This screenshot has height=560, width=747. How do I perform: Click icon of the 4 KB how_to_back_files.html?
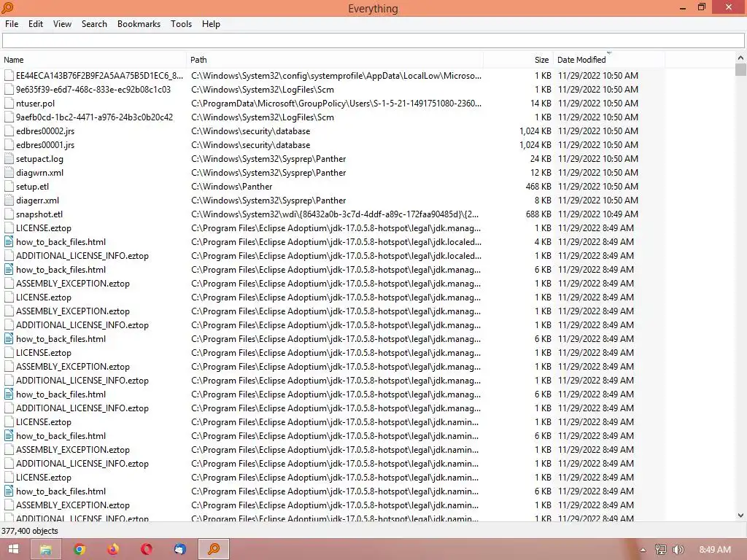point(9,242)
